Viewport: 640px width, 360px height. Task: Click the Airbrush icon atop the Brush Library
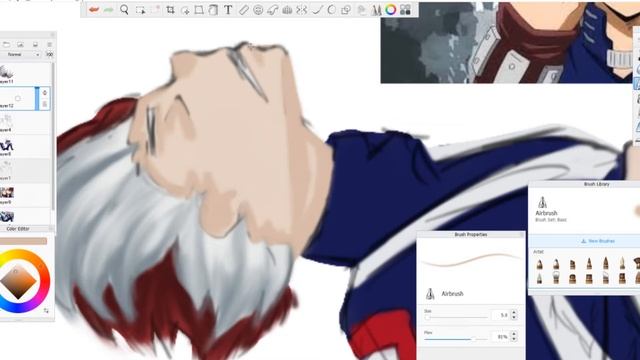click(542, 202)
